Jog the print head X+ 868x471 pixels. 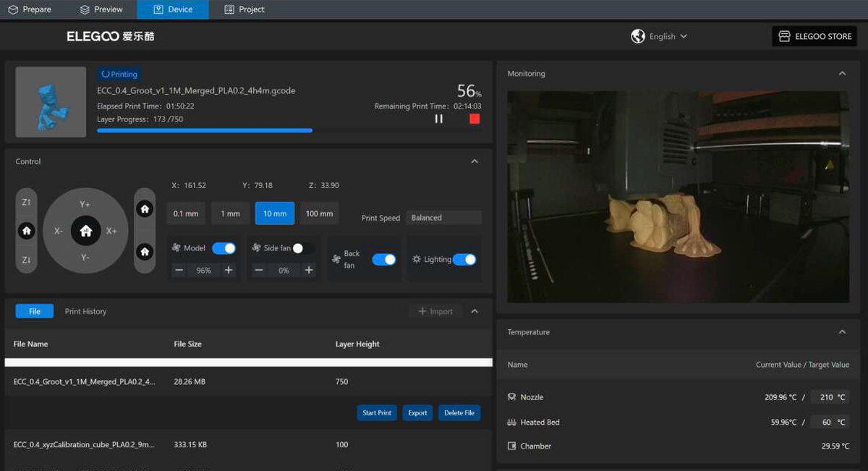tap(112, 231)
